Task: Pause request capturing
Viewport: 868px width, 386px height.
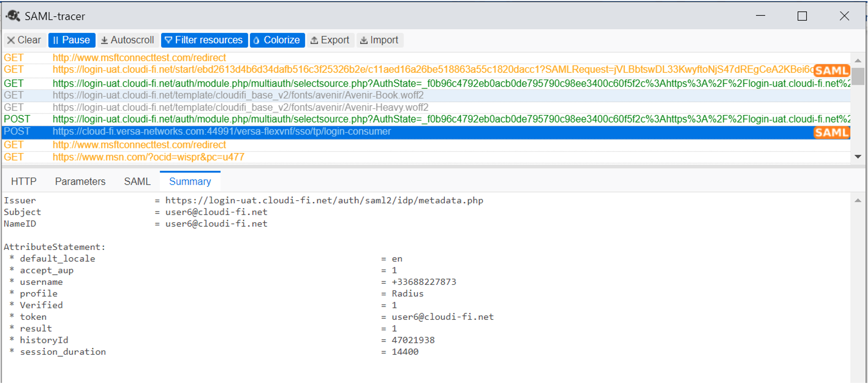Action: tap(72, 40)
